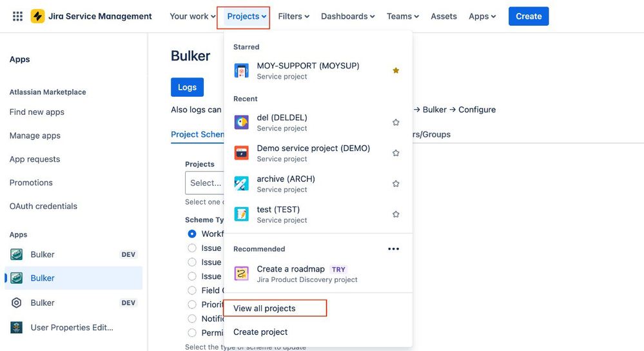644x351 pixels.
Task: Click the selected Bulker app icon
Action: [x=16, y=278]
